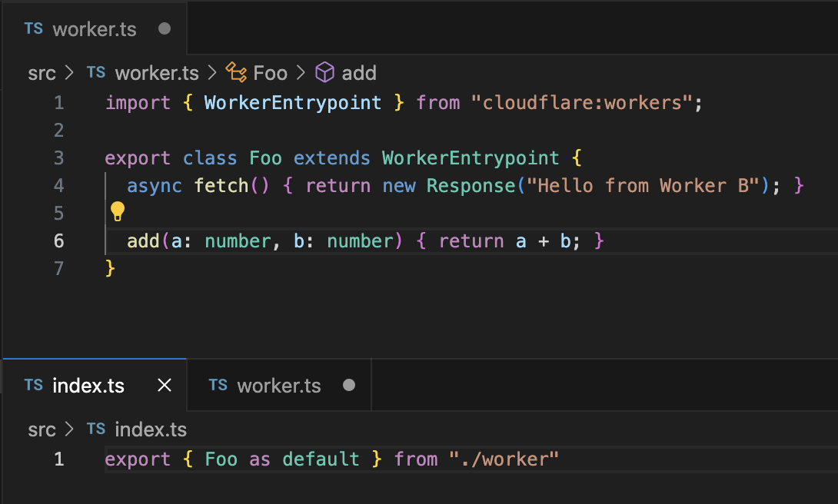Click the extends keyword on line 3
The width and height of the screenshot is (838, 504).
pos(332,158)
